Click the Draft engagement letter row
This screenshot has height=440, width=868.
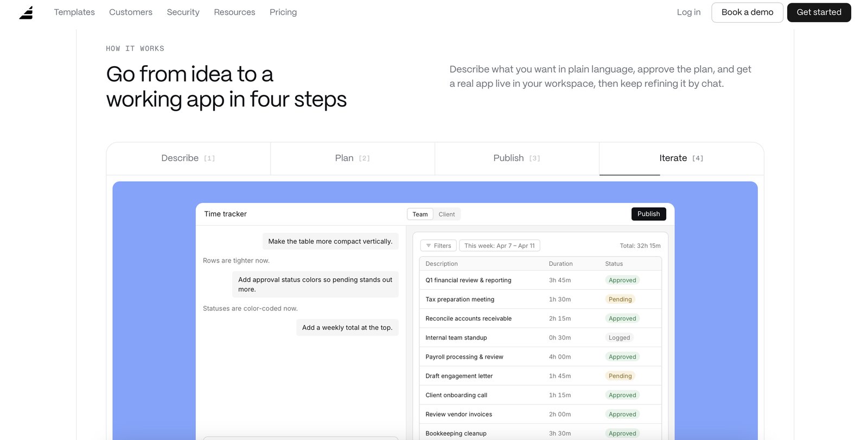(x=540, y=376)
